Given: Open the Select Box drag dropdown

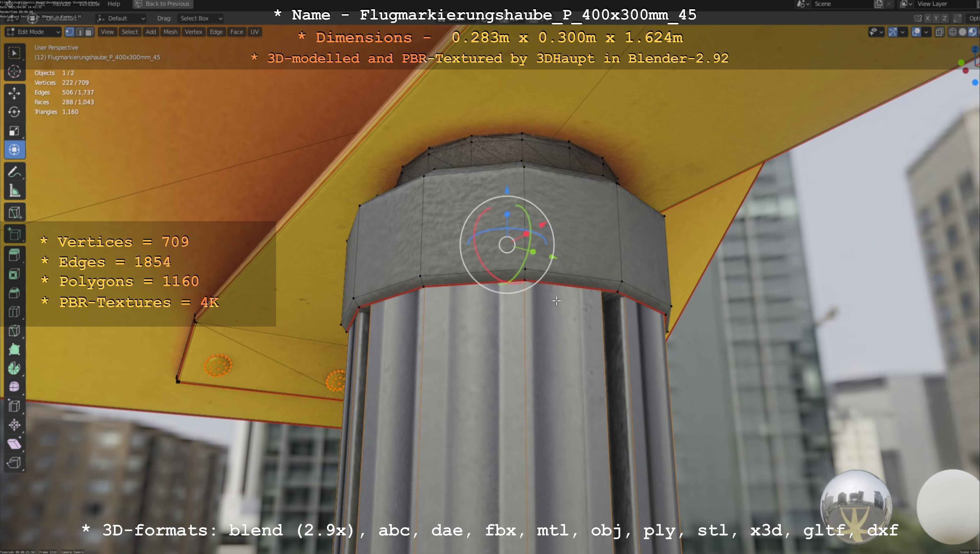Looking at the screenshot, I should [201, 18].
